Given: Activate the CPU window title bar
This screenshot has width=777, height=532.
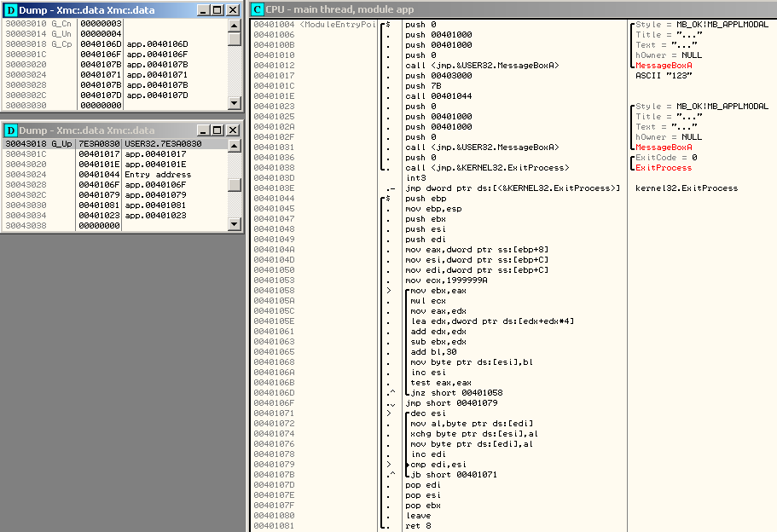Looking at the screenshot, I should (x=512, y=9).
